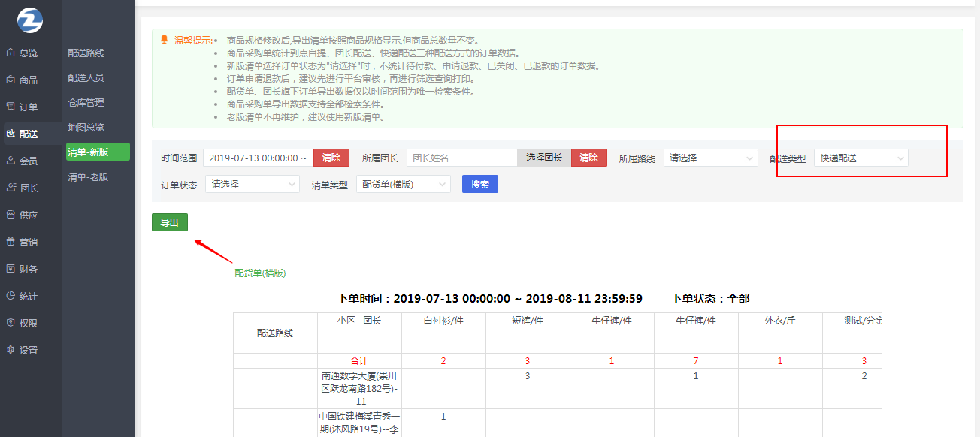Click the green 导出 export button
The image size is (980, 437).
pyautogui.click(x=169, y=222)
